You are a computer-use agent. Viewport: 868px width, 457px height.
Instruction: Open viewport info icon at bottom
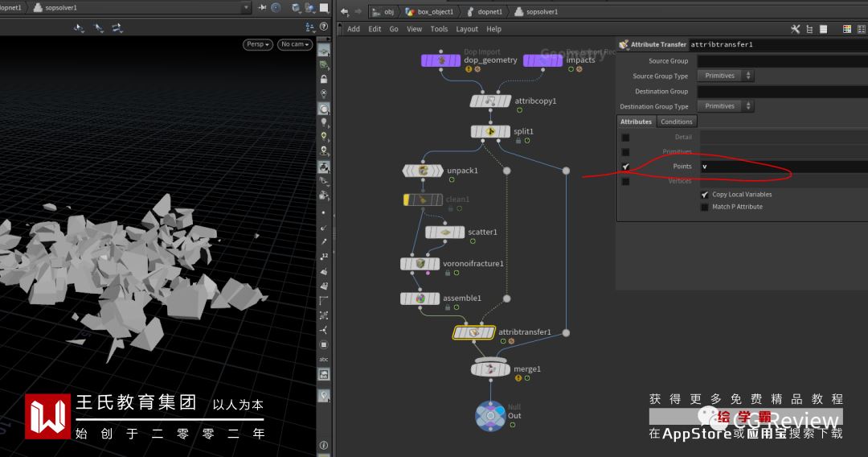[324, 445]
